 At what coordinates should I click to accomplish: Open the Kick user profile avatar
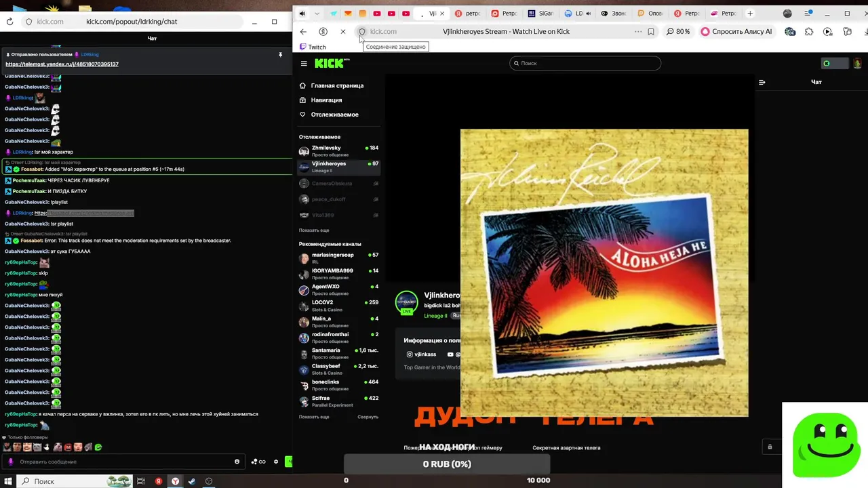click(858, 63)
